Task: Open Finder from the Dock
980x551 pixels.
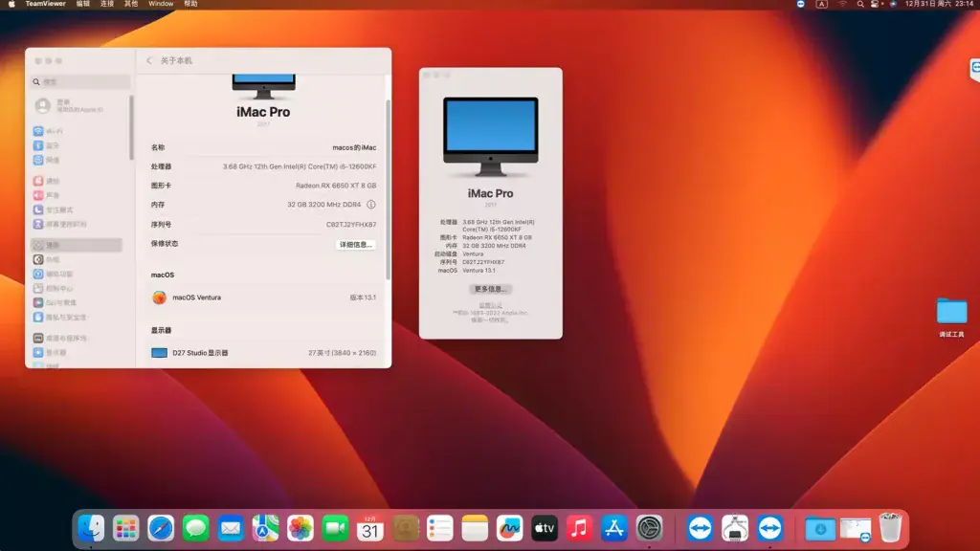Action: pos(91,528)
